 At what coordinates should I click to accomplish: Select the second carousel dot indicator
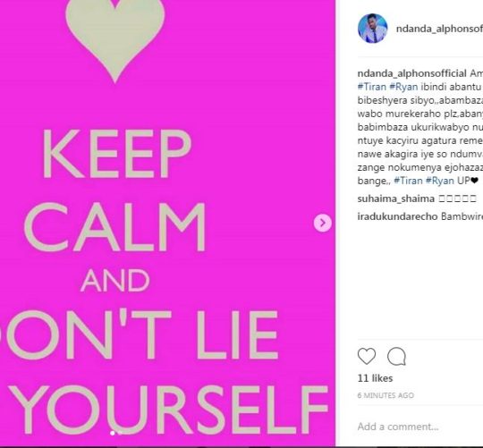tap(120, 433)
